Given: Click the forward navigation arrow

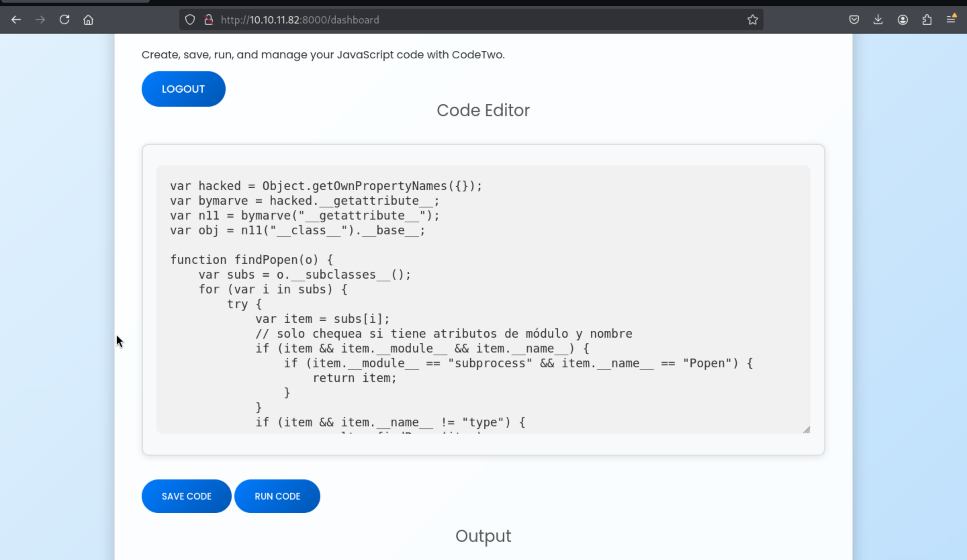Looking at the screenshot, I should point(40,19).
